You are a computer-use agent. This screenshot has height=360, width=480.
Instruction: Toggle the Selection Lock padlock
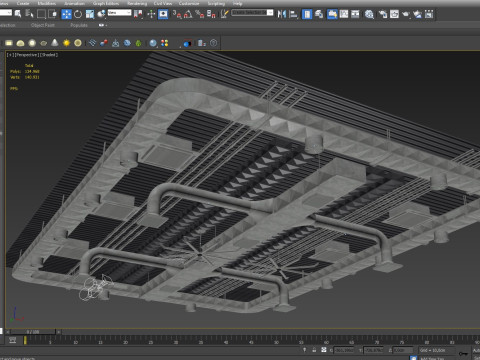[314, 350]
